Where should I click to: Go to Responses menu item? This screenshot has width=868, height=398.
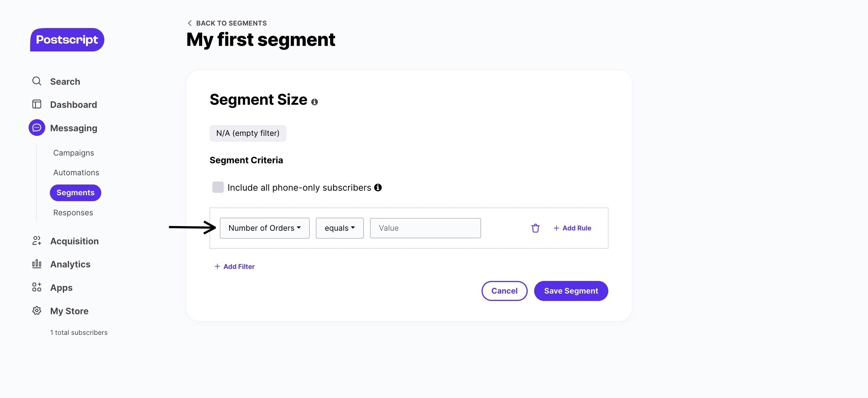click(x=73, y=213)
